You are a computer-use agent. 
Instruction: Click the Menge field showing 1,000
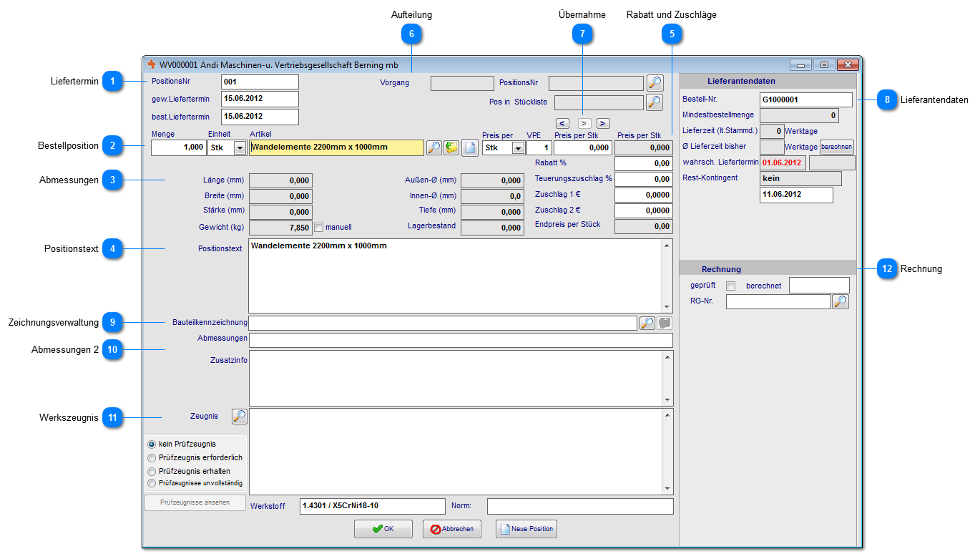pos(178,148)
